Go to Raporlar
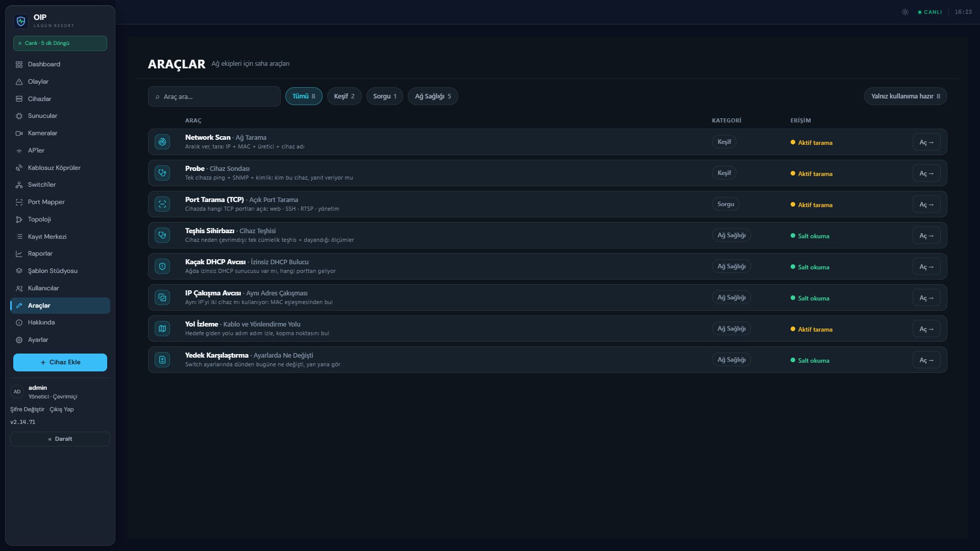The width and height of the screenshot is (980, 551). pos(60,254)
